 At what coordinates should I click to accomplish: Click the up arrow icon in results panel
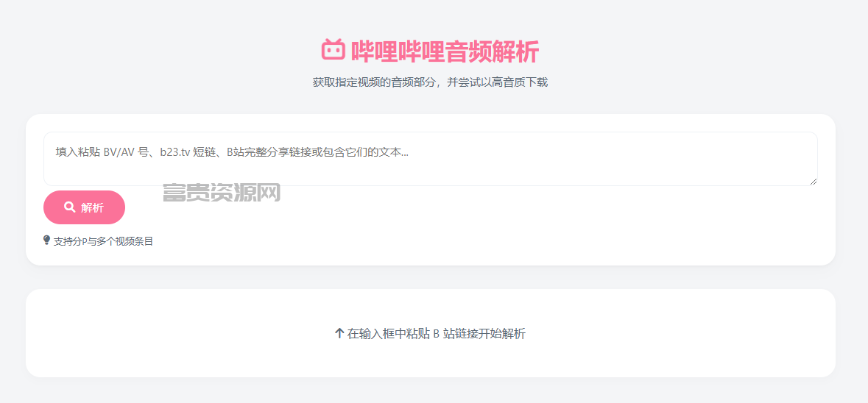(340, 333)
